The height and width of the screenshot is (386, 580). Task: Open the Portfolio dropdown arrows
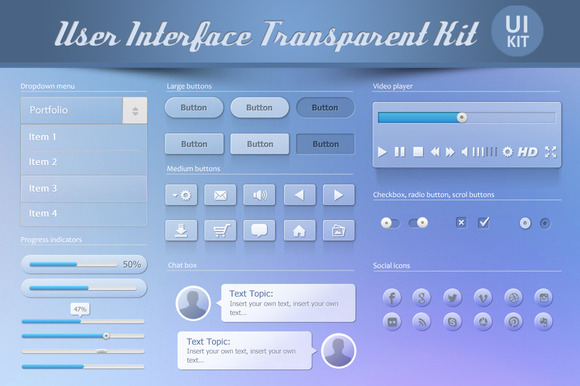pyautogui.click(x=135, y=111)
